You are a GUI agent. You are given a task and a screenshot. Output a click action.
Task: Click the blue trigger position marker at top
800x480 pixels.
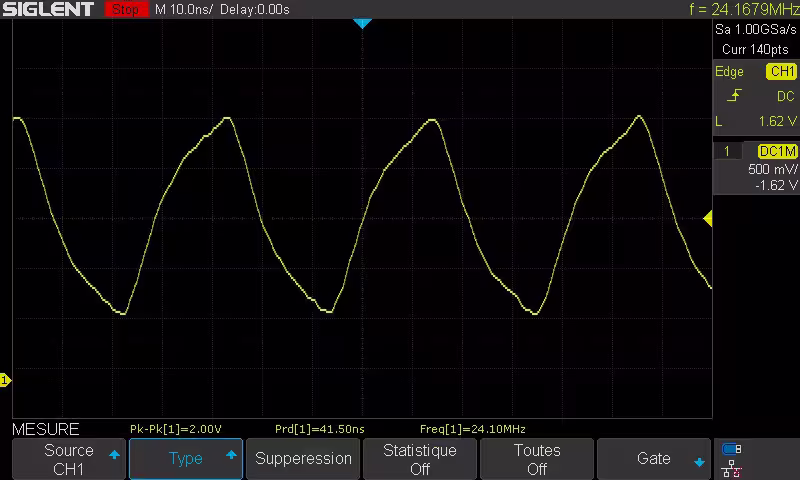click(362, 23)
